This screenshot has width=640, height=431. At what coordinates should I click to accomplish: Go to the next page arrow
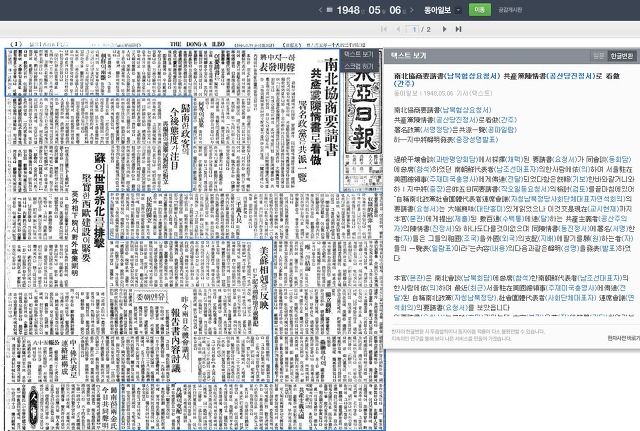tap(444, 29)
